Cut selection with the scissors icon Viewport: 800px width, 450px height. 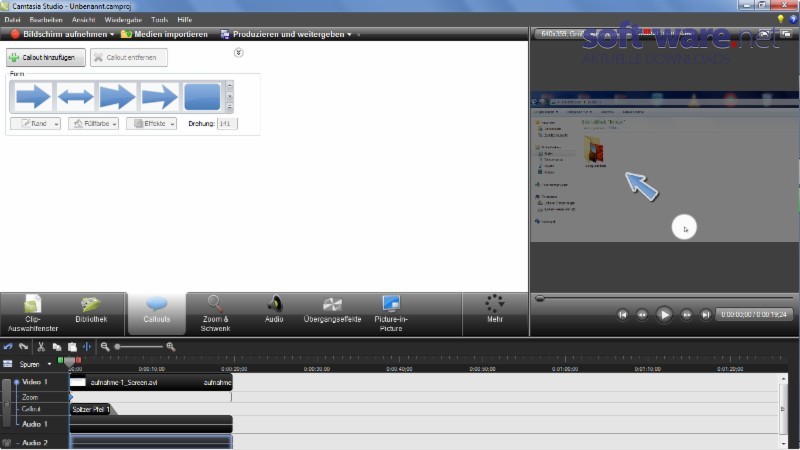click(41, 346)
